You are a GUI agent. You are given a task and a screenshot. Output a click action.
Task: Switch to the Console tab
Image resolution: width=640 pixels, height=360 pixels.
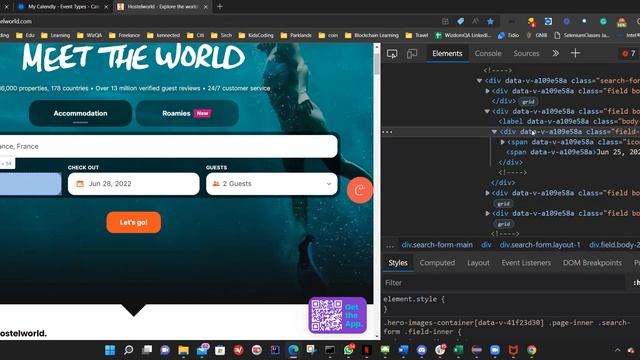tap(488, 53)
